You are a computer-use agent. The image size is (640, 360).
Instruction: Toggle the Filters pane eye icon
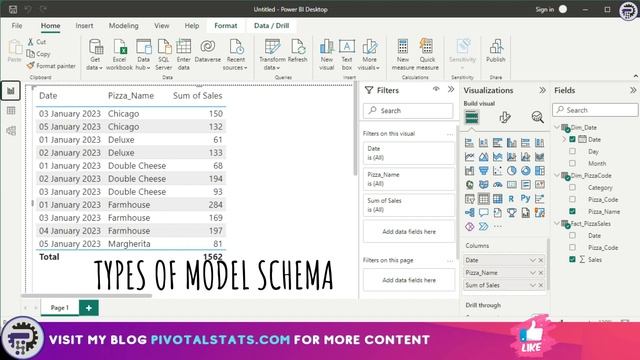[x=436, y=89]
